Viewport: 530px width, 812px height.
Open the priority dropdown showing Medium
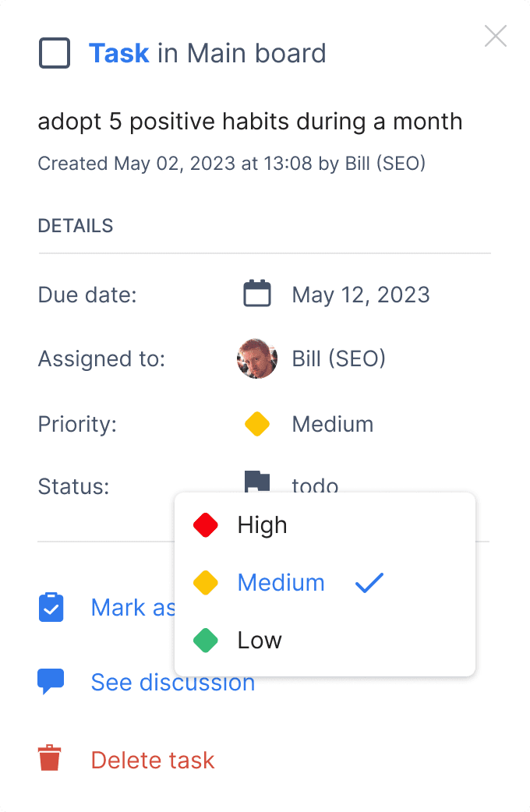(332, 424)
